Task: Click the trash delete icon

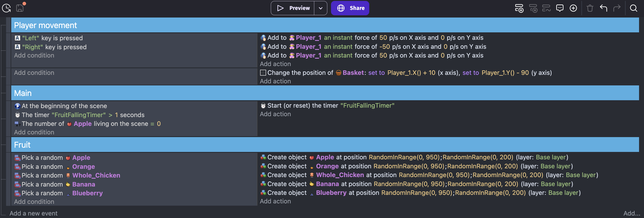Action: point(590,8)
